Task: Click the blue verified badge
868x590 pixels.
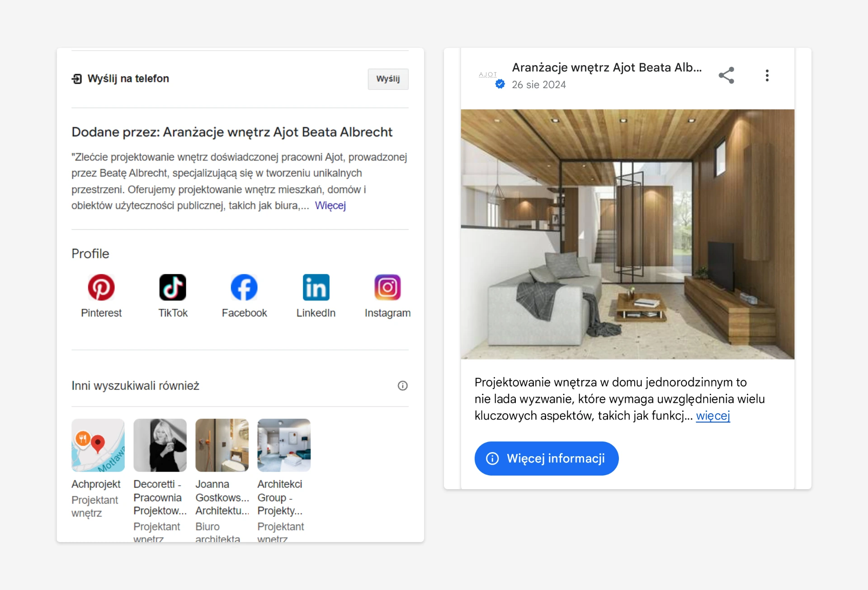Action: click(500, 84)
